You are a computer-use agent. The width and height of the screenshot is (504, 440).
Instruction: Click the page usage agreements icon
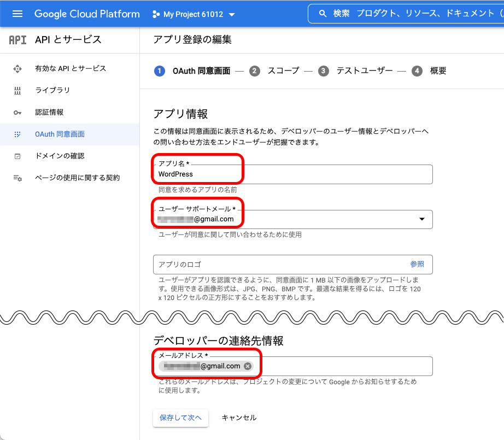17,178
